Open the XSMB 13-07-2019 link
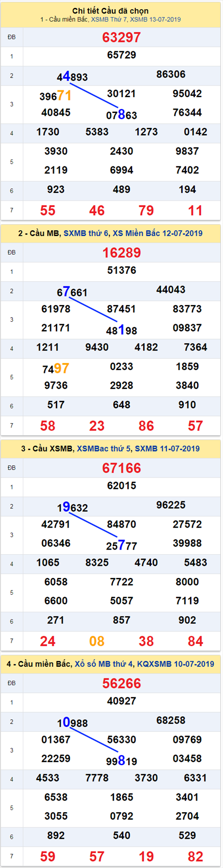The height and width of the screenshot is (868, 223). click(156, 20)
